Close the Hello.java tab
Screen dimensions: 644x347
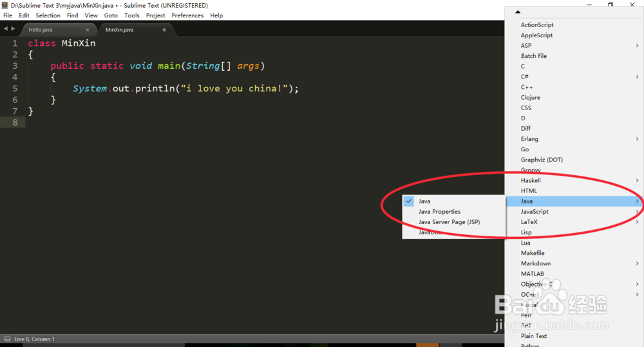point(87,30)
